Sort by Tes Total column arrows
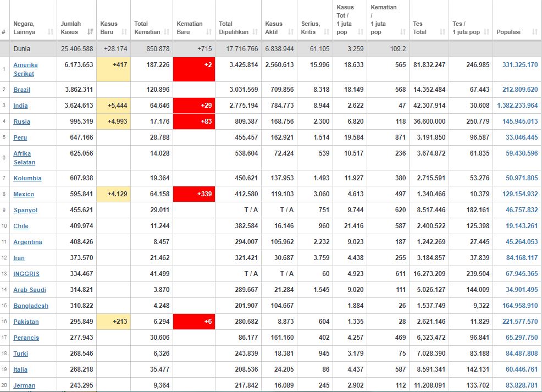 coord(443,32)
